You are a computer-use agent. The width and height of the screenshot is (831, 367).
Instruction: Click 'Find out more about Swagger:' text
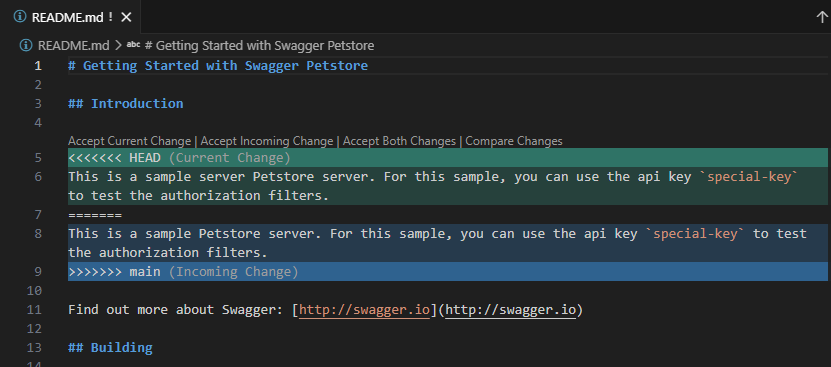[175, 310]
